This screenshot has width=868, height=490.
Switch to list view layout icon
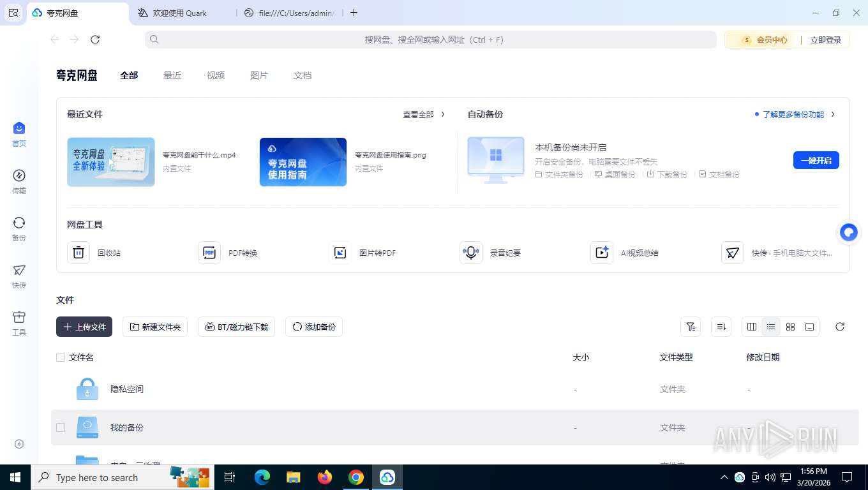(x=771, y=327)
